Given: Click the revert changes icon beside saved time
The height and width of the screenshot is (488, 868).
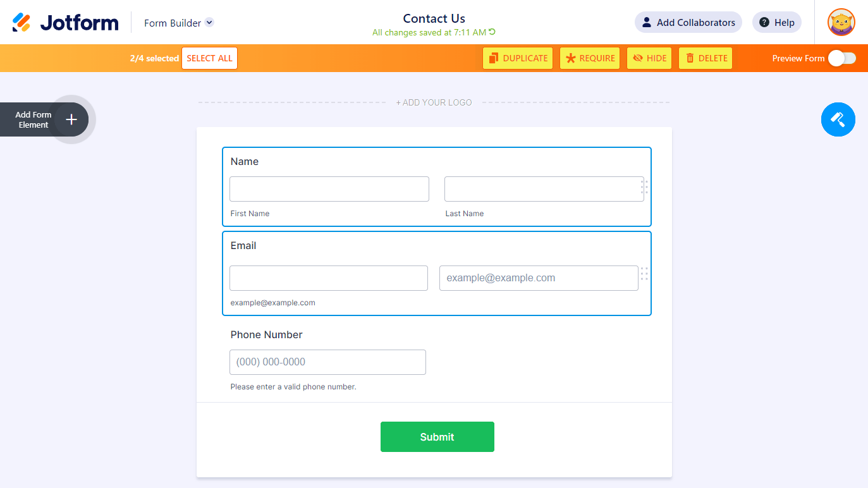Looking at the screenshot, I should point(492,32).
